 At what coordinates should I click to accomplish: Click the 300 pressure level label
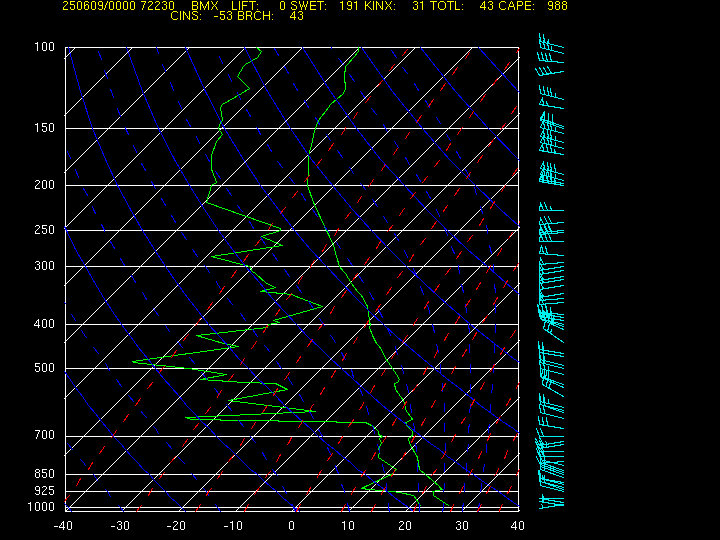click(x=45, y=265)
